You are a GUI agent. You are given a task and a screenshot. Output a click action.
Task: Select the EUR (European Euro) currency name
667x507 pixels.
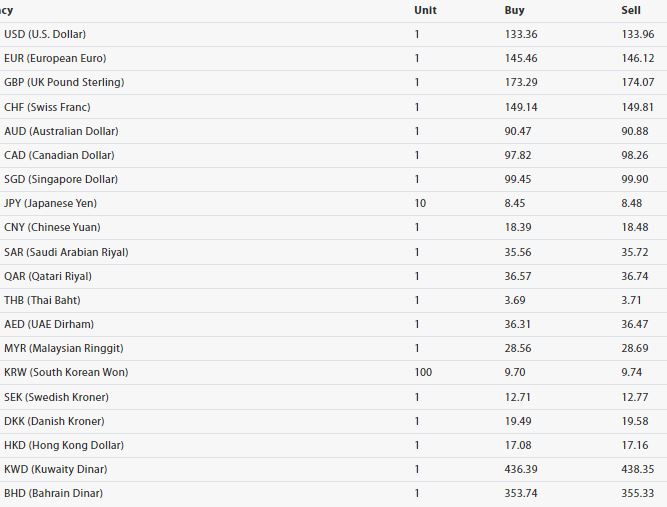coord(55,58)
